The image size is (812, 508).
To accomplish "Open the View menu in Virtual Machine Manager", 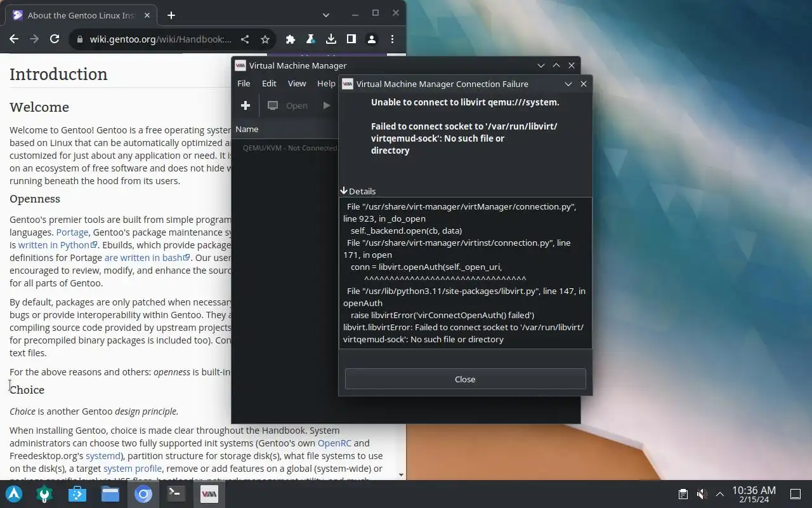I will [x=297, y=83].
